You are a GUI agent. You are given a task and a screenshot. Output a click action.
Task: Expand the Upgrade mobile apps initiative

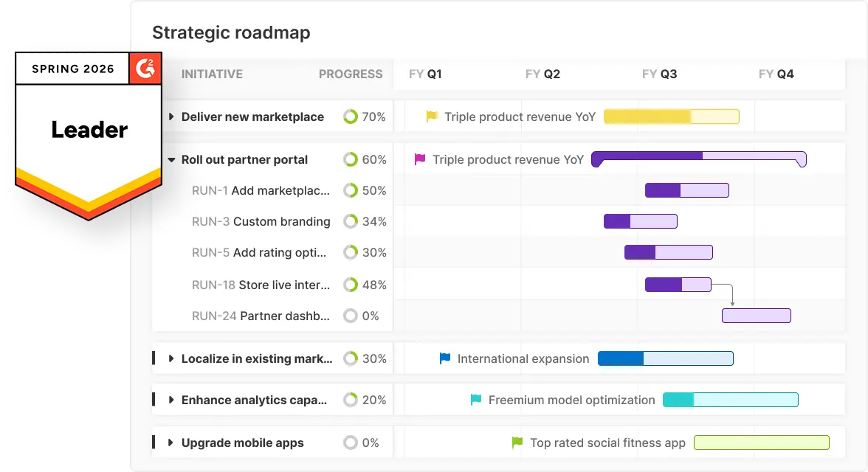(x=171, y=442)
